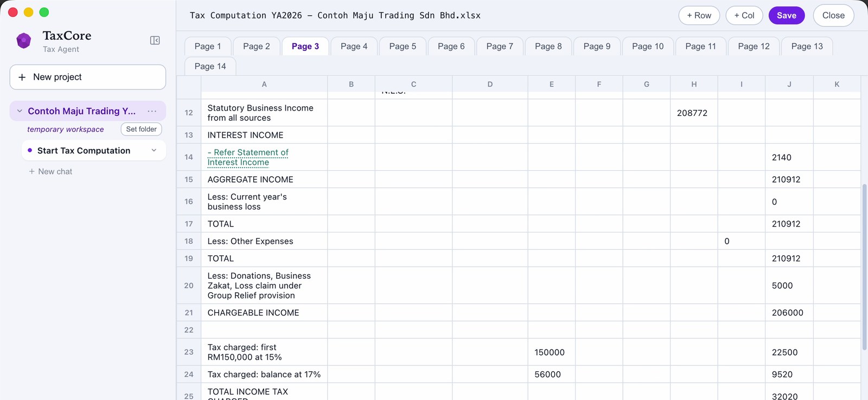
Task: Collapse the sidebar panel icon
Action: (x=155, y=41)
